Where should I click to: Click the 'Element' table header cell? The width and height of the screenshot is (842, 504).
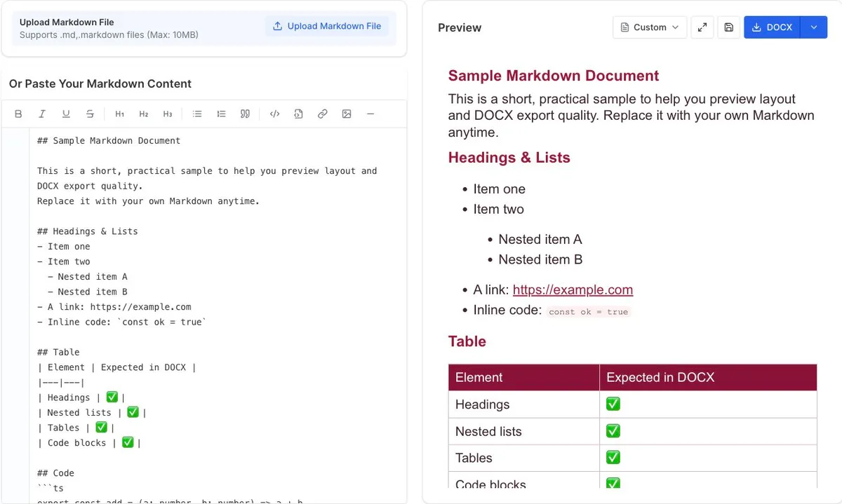point(524,377)
